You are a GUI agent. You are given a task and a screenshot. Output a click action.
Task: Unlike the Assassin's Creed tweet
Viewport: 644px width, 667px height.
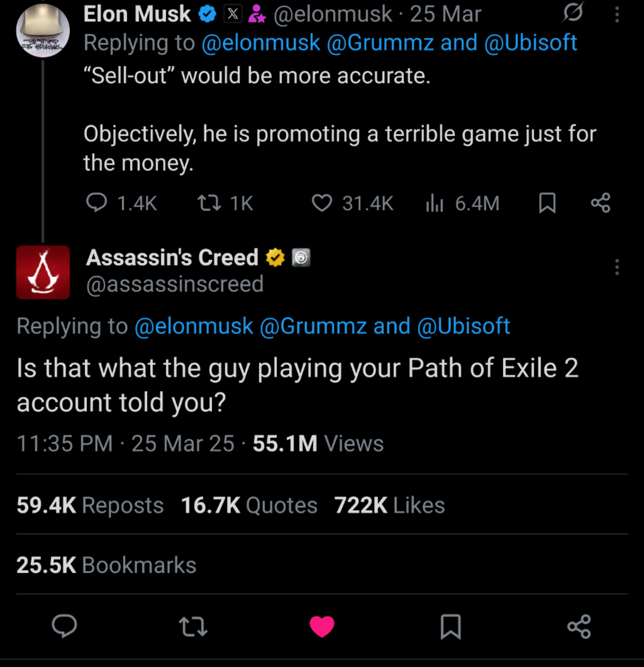[322, 627]
